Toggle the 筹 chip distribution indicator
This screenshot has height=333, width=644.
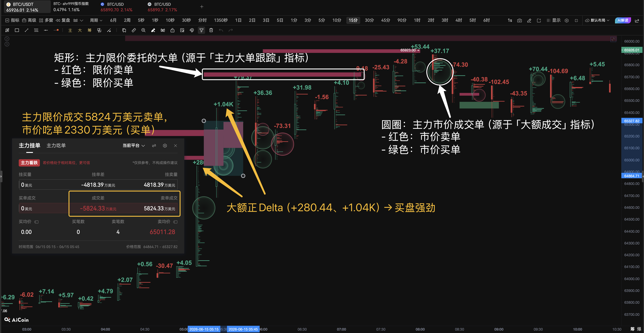click(90, 30)
